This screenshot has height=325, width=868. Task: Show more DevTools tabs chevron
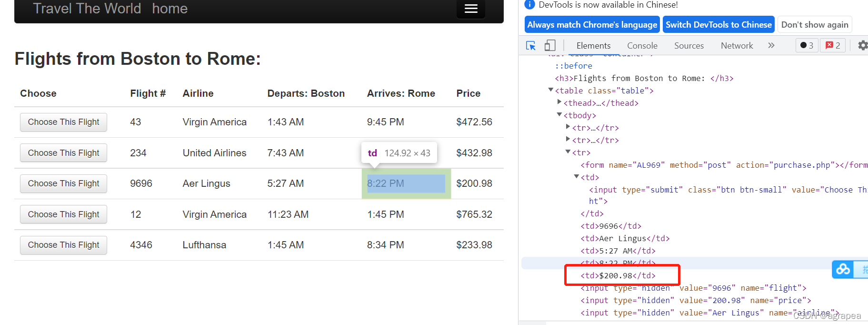771,45
